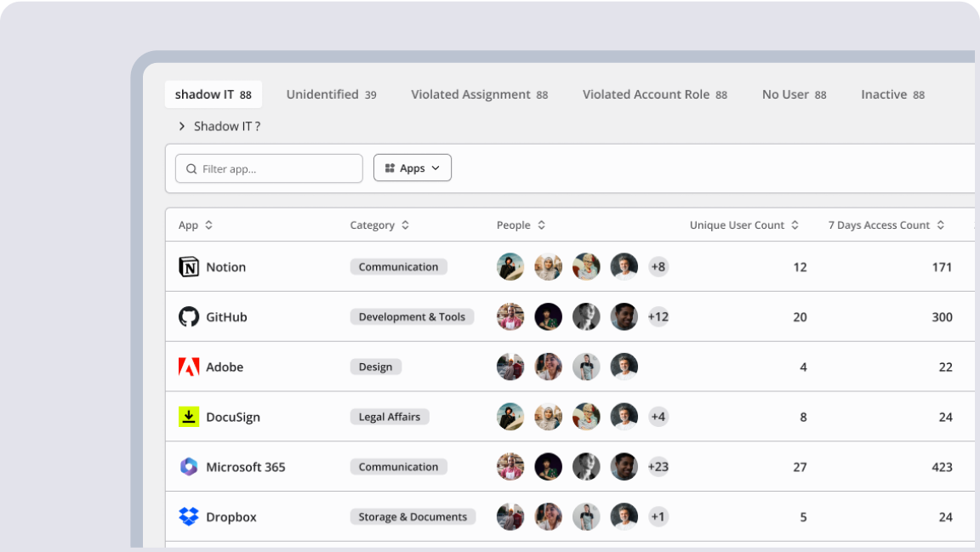Click the first user avatar in Notion row
980x552 pixels.
pyautogui.click(x=510, y=267)
